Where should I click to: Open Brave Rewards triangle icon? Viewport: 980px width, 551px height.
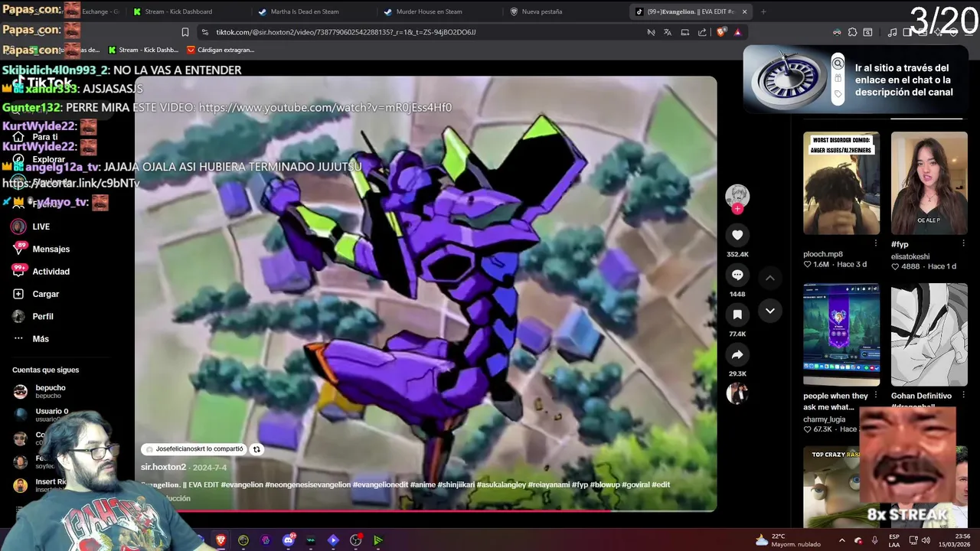click(737, 32)
